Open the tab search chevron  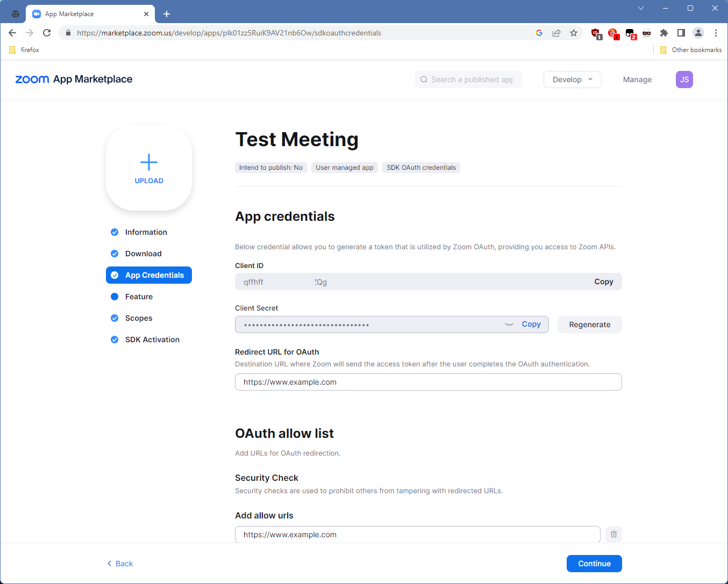click(641, 8)
